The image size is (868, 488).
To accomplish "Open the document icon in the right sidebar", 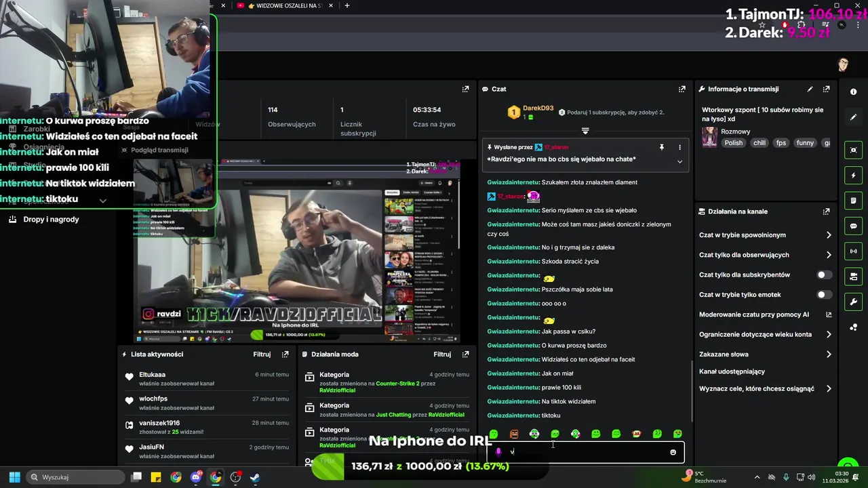I will [853, 201].
